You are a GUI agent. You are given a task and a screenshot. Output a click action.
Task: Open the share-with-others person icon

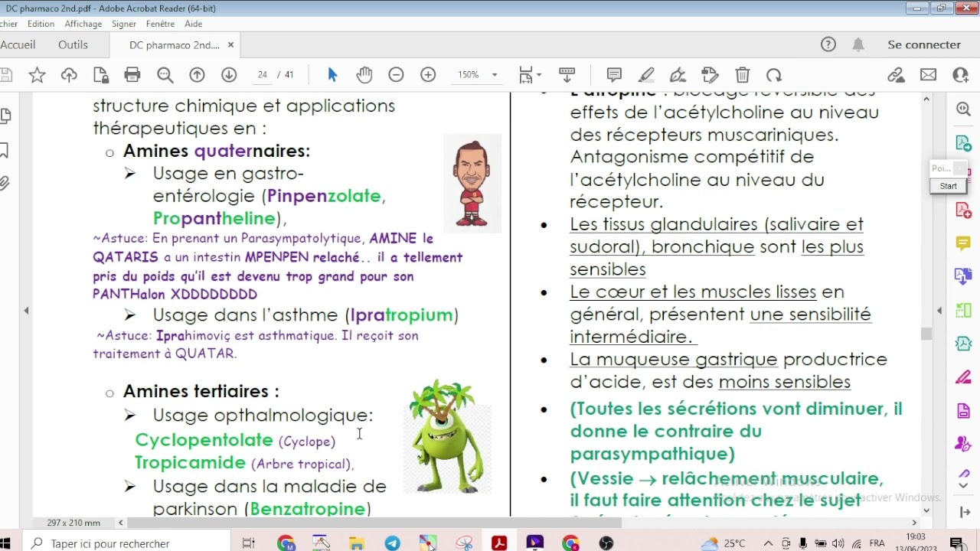[x=960, y=75]
